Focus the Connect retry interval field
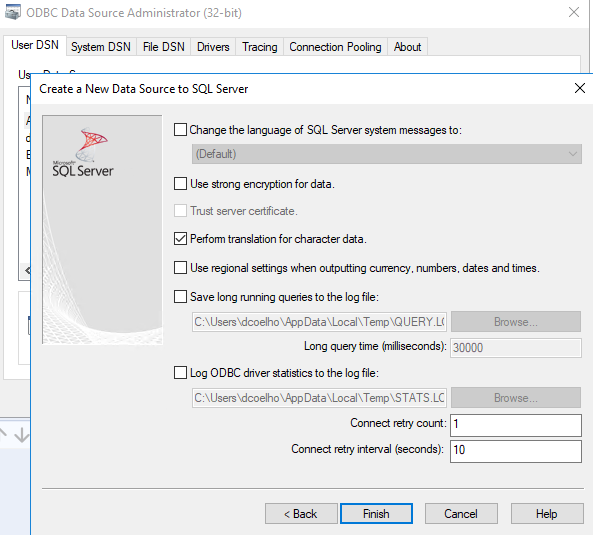This screenshot has width=593, height=535. 516,451
